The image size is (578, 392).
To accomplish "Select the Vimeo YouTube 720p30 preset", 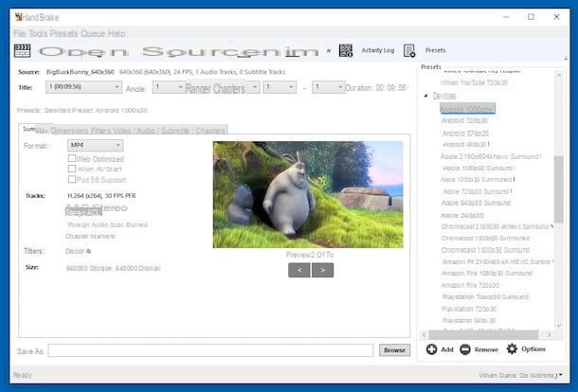I will (x=474, y=82).
